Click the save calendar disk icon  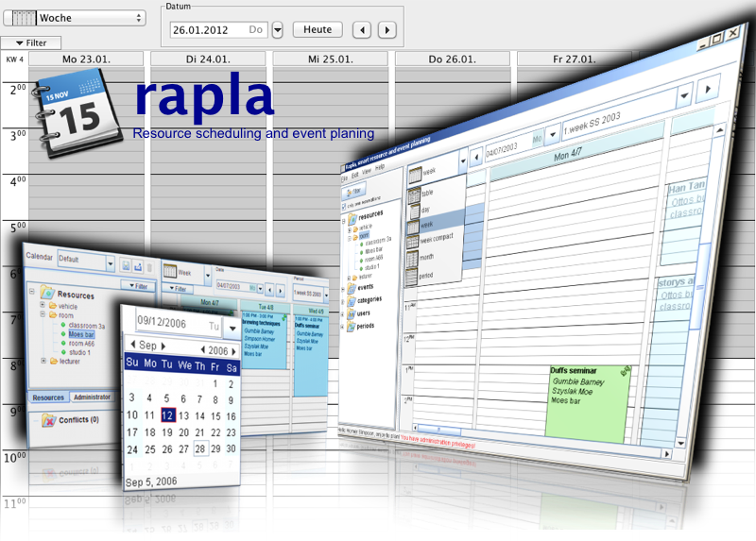[x=124, y=264]
